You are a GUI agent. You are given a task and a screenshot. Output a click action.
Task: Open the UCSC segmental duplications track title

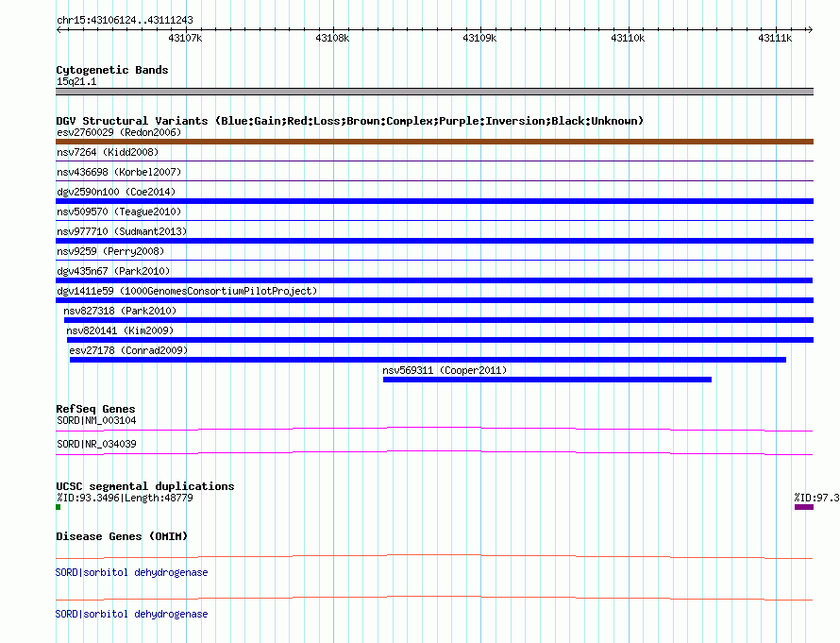[145, 486]
